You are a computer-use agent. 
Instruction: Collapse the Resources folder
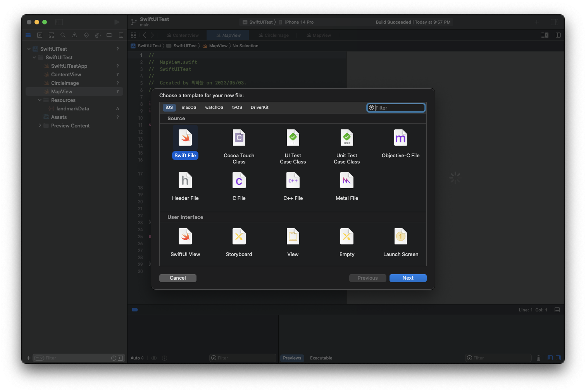(x=40, y=100)
